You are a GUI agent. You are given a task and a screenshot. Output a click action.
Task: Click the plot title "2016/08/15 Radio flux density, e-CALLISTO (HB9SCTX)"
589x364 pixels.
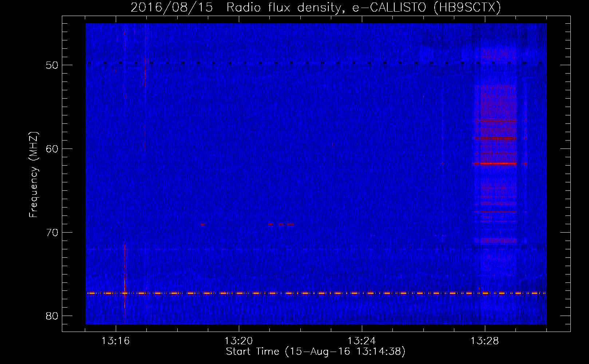316,7
